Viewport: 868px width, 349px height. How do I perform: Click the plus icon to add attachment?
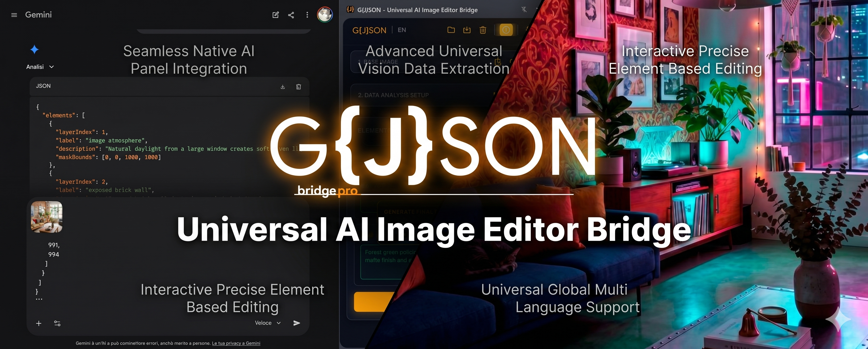[x=39, y=323]
